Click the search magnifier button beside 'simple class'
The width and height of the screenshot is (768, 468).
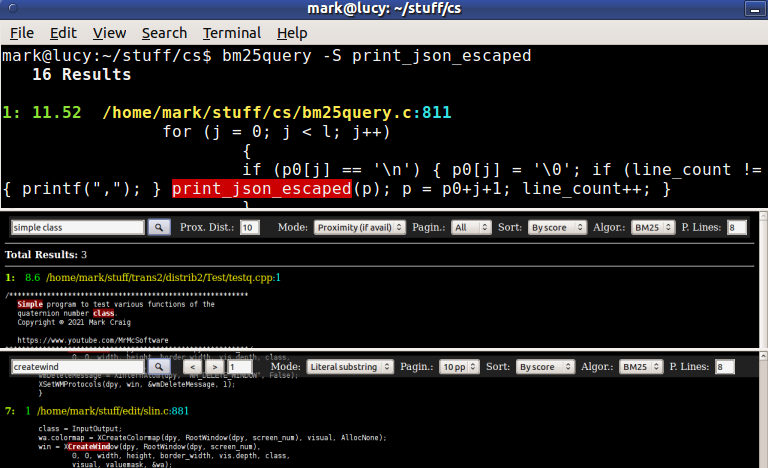(159, 227)
